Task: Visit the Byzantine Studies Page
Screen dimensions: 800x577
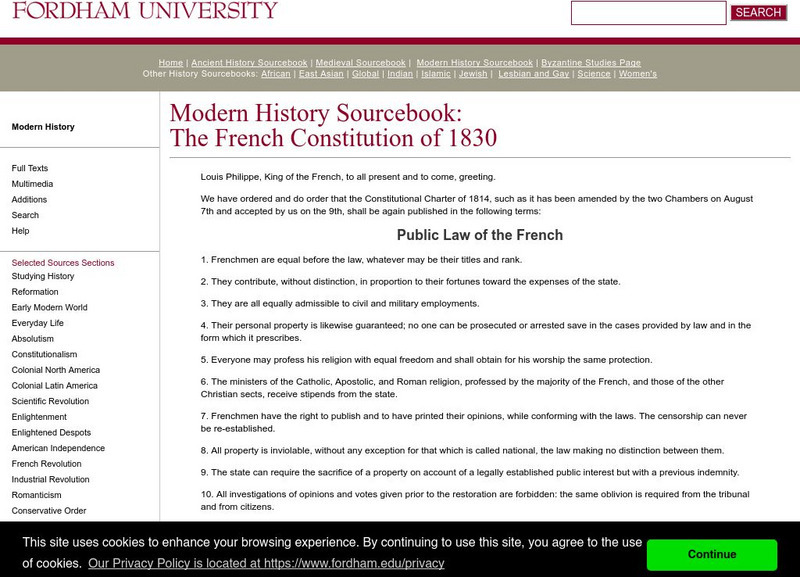Action: coord(591,63)
